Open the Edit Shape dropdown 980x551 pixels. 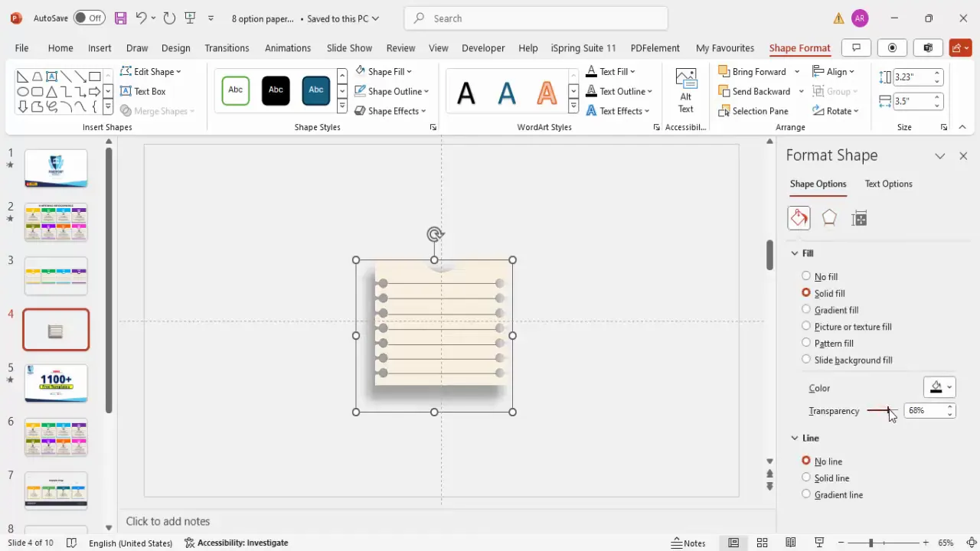[151, 71]
